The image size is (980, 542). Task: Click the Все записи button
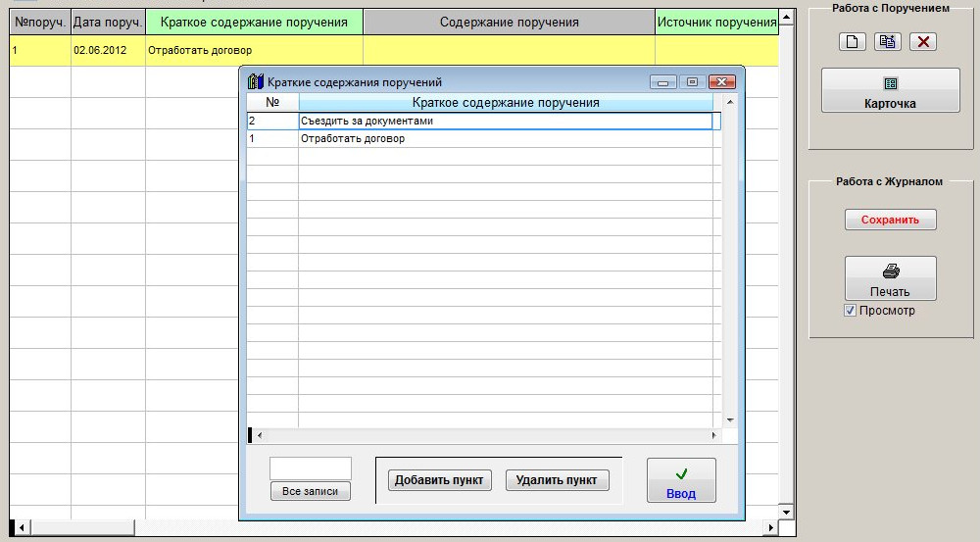[310, 491]
